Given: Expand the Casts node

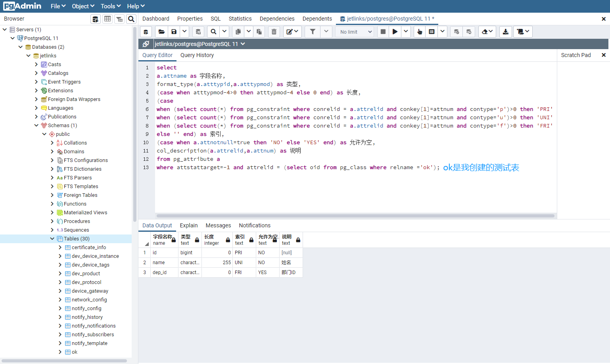Looking at the screenshot, I should coord(36,64).
